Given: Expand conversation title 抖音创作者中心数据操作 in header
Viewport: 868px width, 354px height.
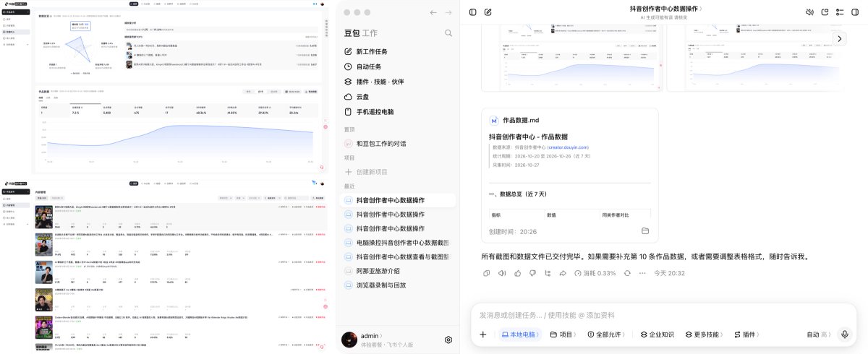Looking at the screenshot, I should coord(665,9).
